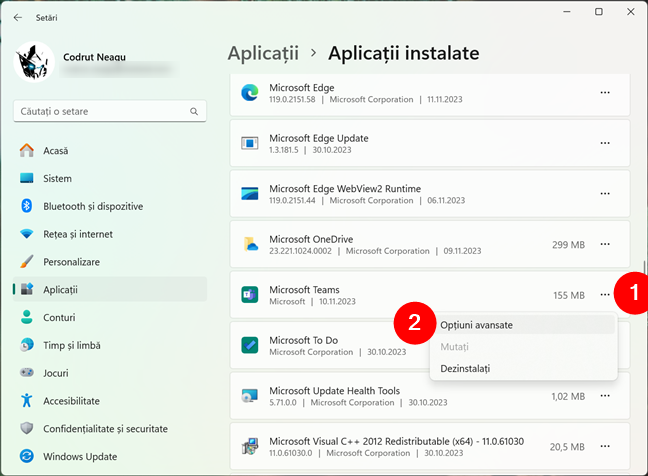
Task: Navigate to Aplicații breadcrumb
Action: 263,53
